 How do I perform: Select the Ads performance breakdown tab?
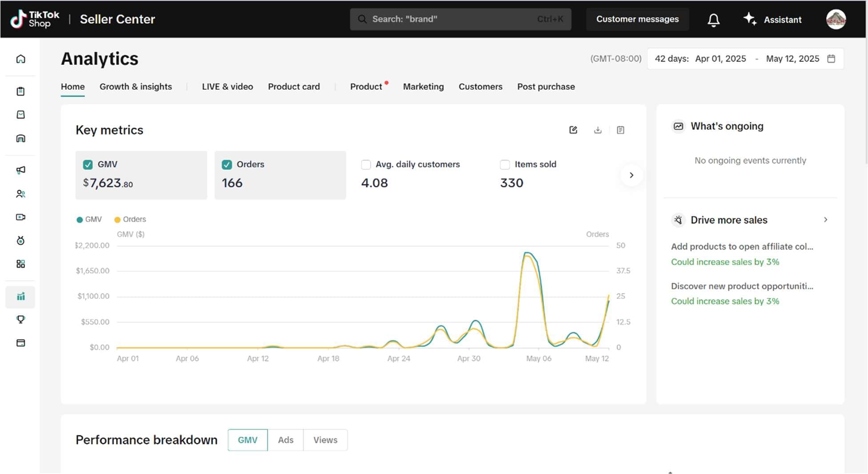285,440
